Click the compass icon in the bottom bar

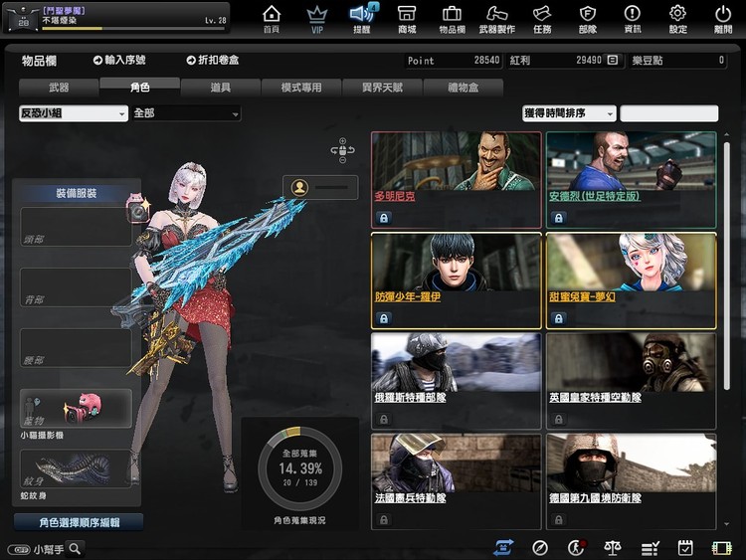pos(540,548)
